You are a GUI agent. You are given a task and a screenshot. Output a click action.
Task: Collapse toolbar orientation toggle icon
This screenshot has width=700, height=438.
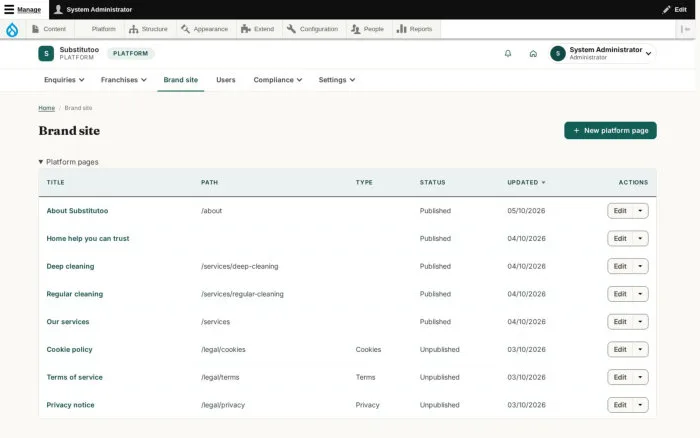point(685,29)
